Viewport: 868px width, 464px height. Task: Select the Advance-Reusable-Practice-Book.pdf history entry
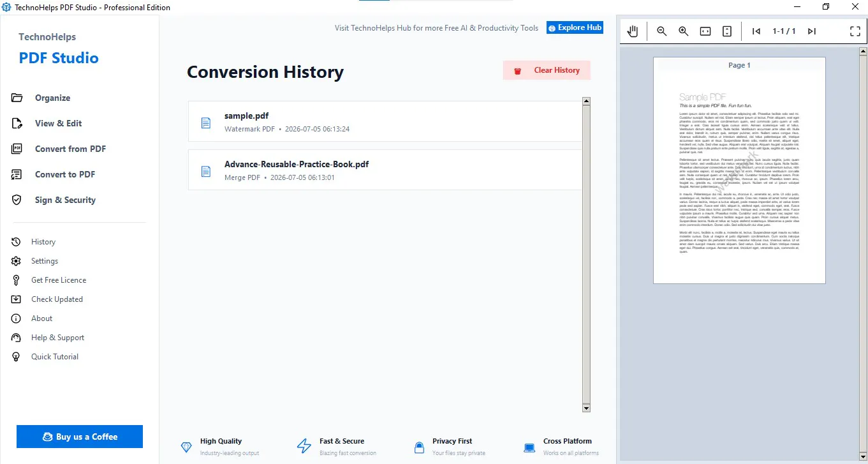click(x=385, y=170)
